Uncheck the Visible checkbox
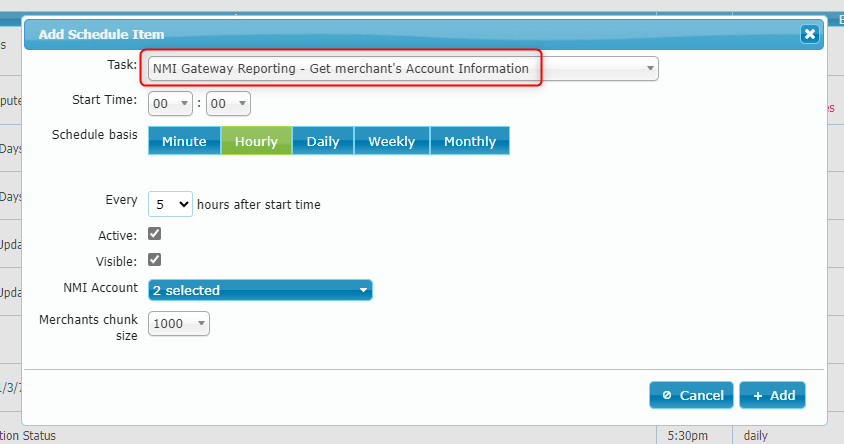This screenshot has width=844, height=444. tap(154, 259)
